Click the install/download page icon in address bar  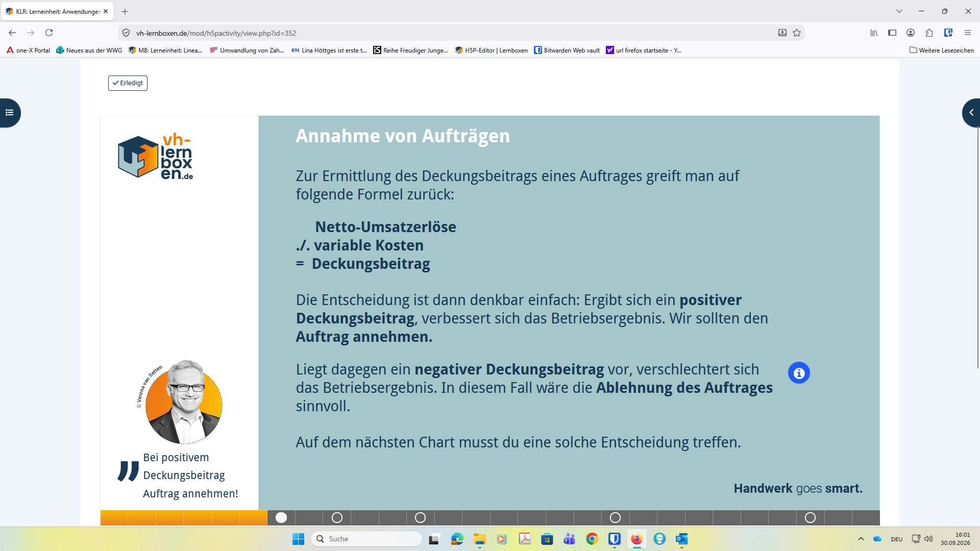(x=782, y=33)
